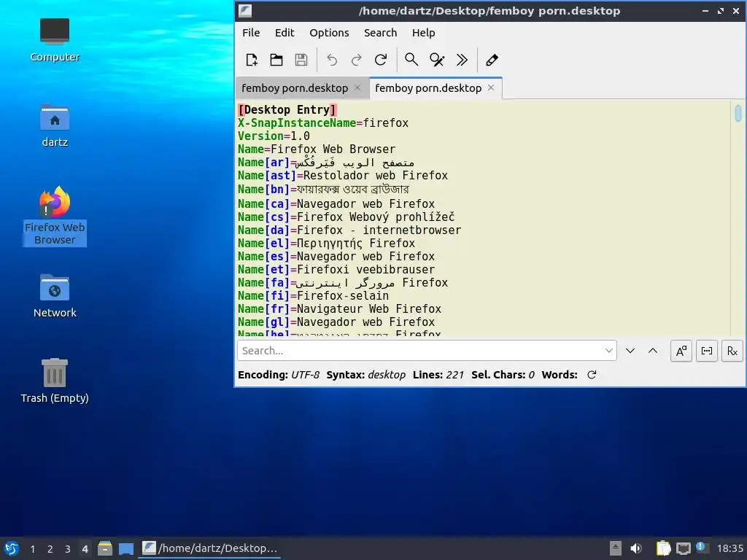Open Find with the magnifier icon

(x=411, y=60)
